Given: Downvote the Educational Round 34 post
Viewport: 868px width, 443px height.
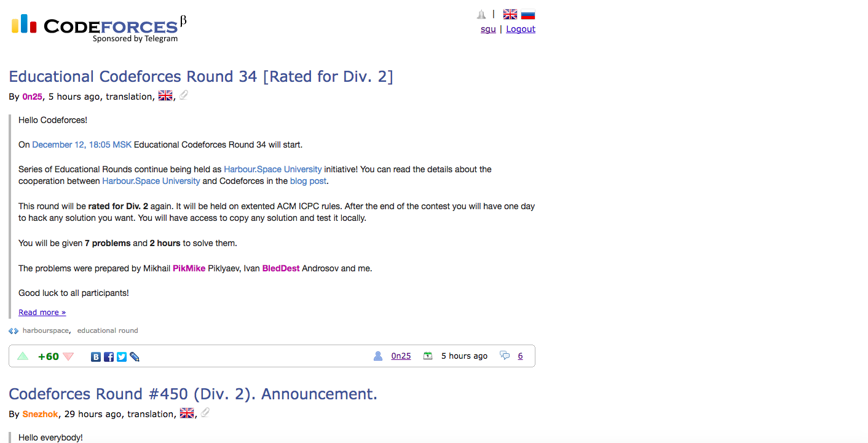Looking at the screenshot, I should (x=68, y=356).
